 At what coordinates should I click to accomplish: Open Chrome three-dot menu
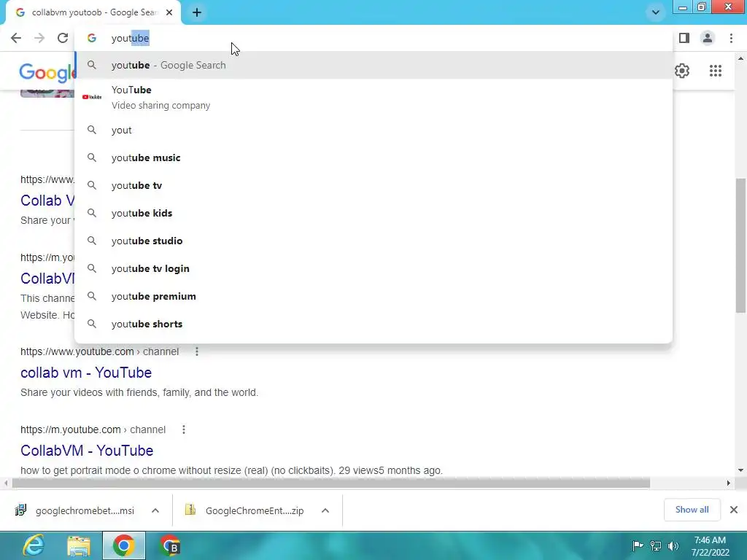pos(731,38)
